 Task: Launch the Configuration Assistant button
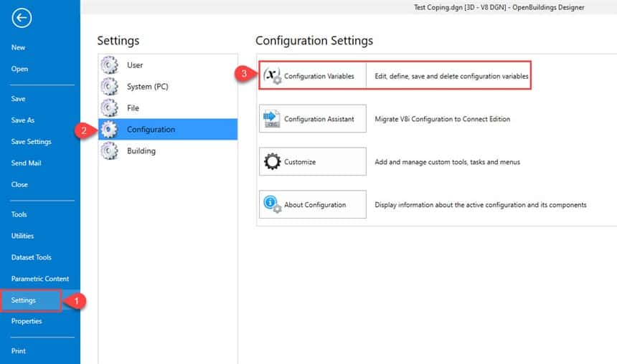click(x=313, y=118)
